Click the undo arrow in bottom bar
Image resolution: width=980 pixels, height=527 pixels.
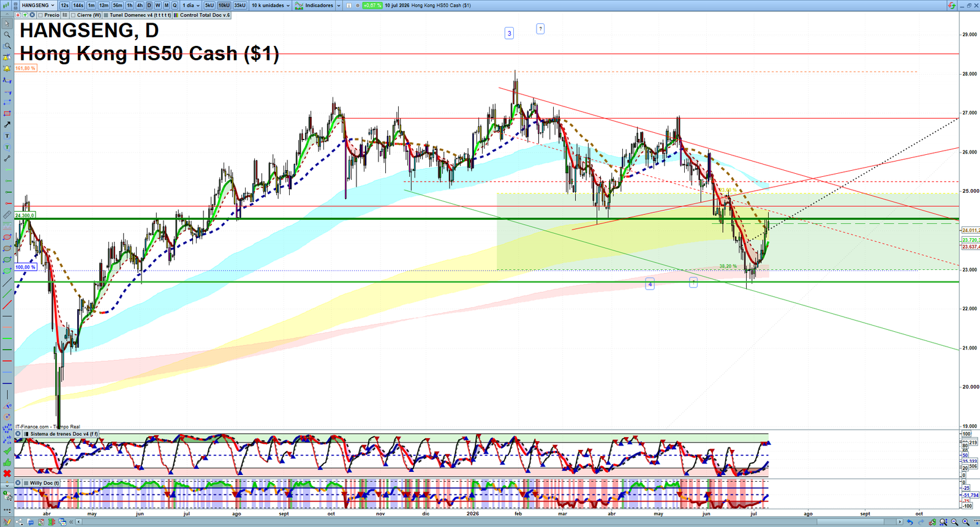910,522
